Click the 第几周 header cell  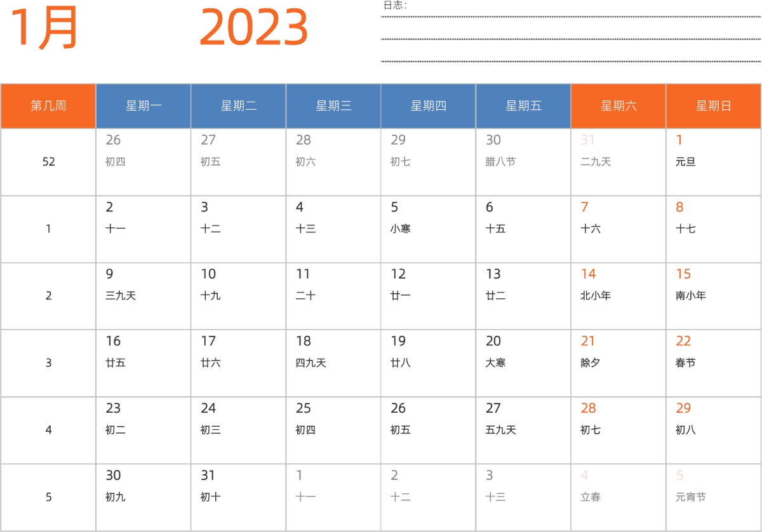click(48, 106)
